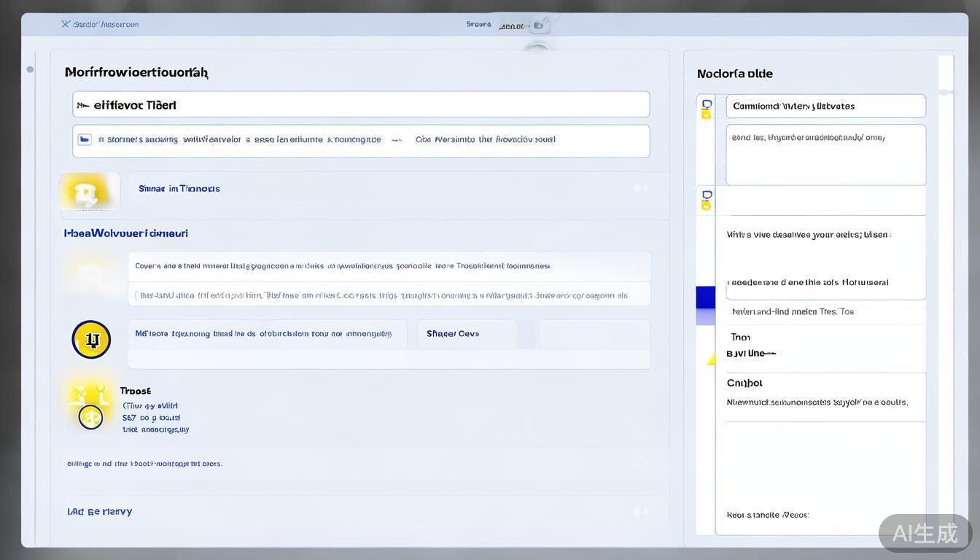The height and width of the screenshot is (560, 980).
Task: Expand the round handle below the top toggle
Action: pos(537,50)
